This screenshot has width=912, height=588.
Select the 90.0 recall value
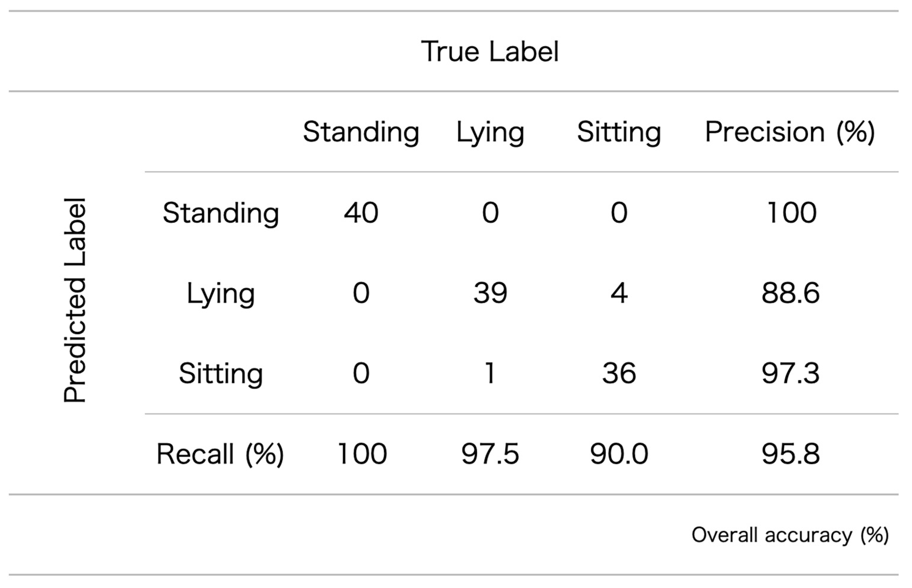coord(619,454)
